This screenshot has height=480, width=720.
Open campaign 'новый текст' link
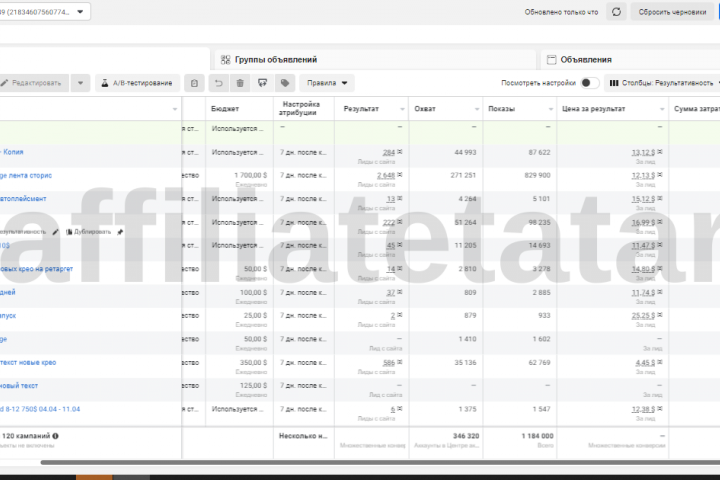point(19,386)
